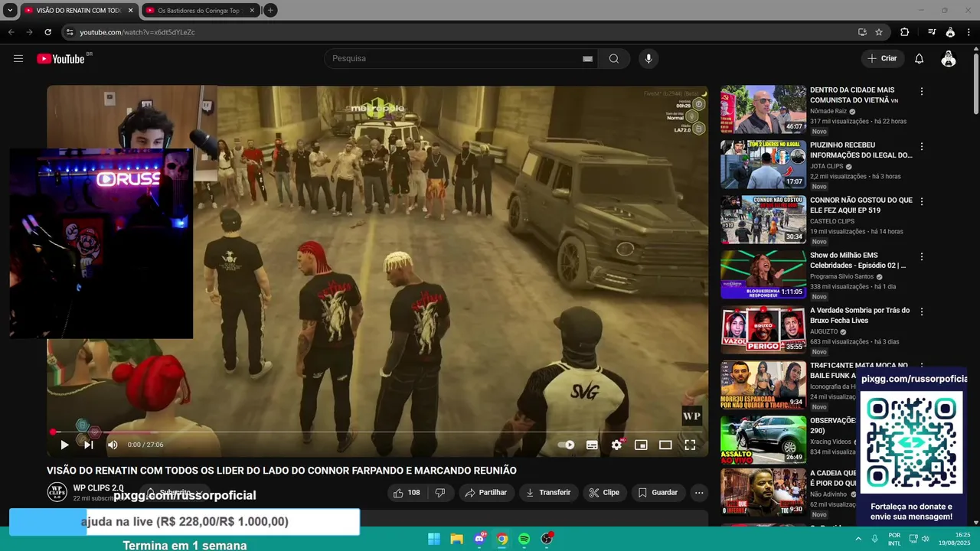Open Chrome profile avatar
Screen dimensions: 980x551
tap(950, 32)
